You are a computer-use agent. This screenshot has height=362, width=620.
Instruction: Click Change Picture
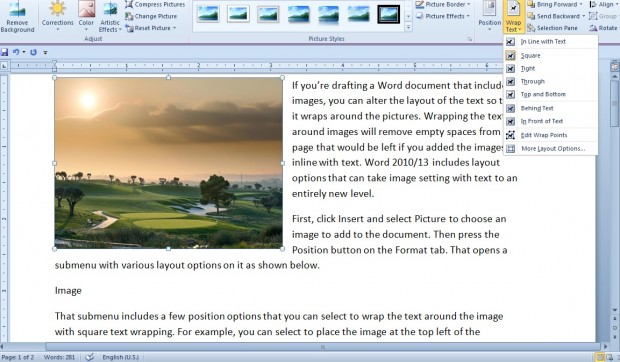(151, 16)
